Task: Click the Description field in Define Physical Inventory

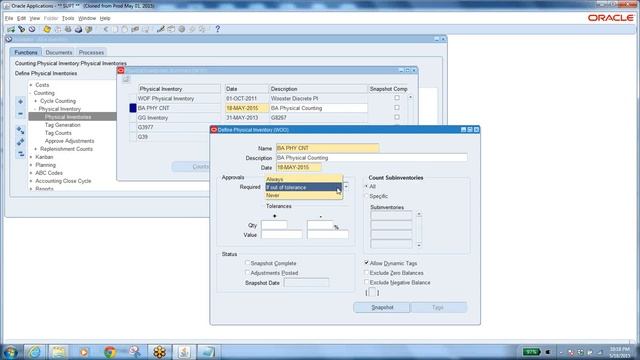Action: click(371, 158)
